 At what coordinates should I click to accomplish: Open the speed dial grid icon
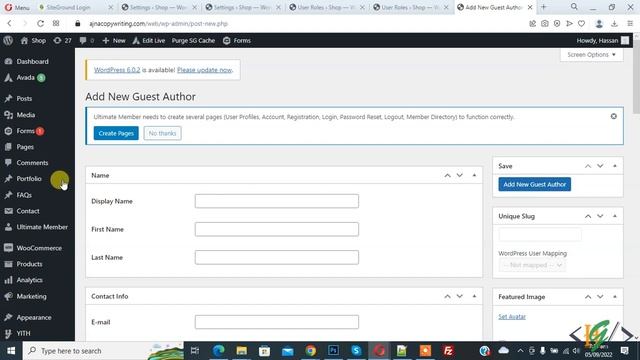[56, 24]
